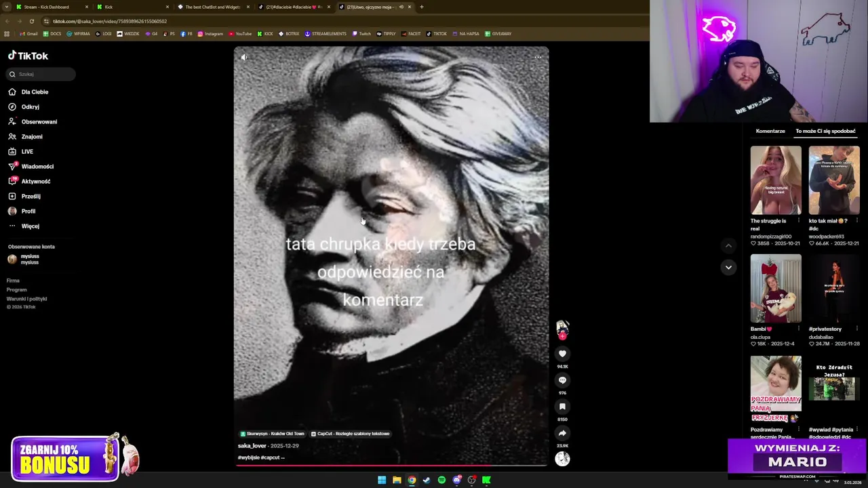Go to previous video with up arrow
The image size is (868, 488).
click(728, 245)
